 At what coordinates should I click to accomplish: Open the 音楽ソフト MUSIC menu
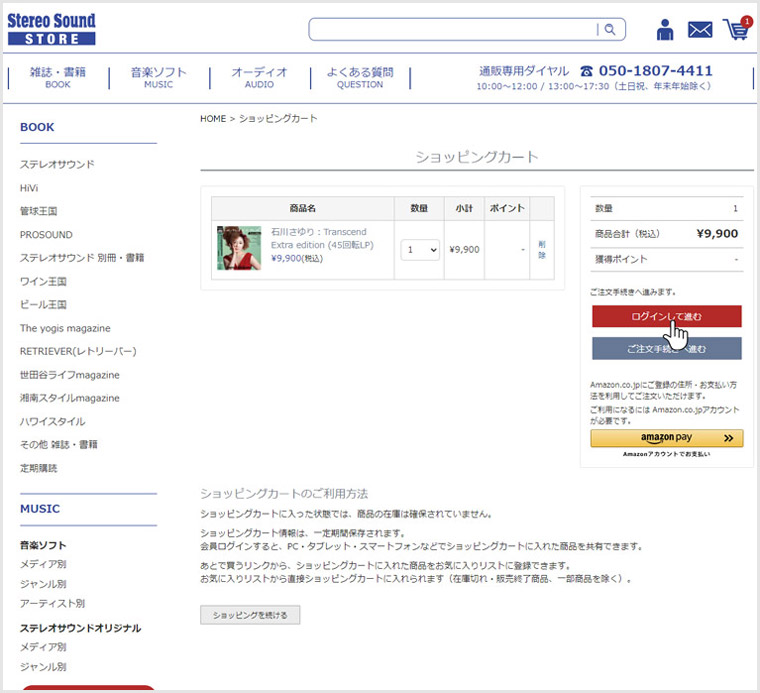click(x=158, y=77)
